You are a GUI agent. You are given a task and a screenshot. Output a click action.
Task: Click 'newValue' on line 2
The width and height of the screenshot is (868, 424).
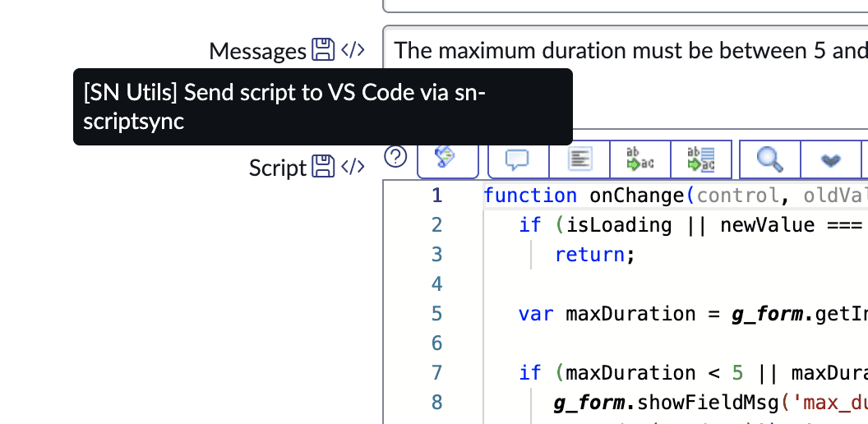click(x=767, y=225)
